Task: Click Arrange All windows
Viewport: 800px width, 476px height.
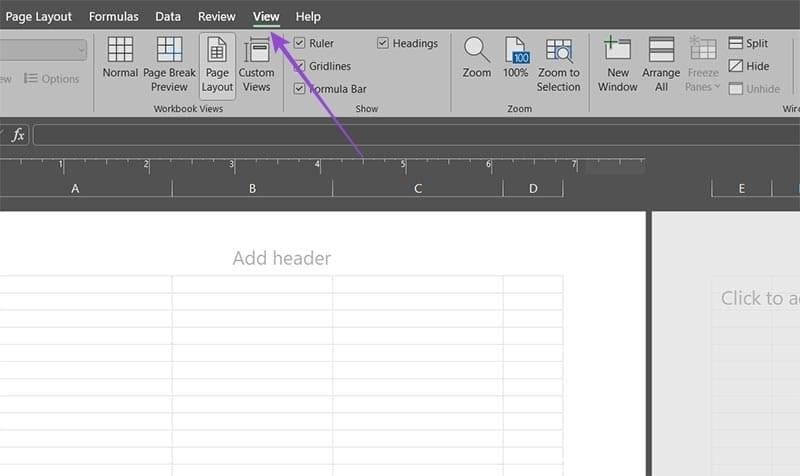Action: [661, 63]
